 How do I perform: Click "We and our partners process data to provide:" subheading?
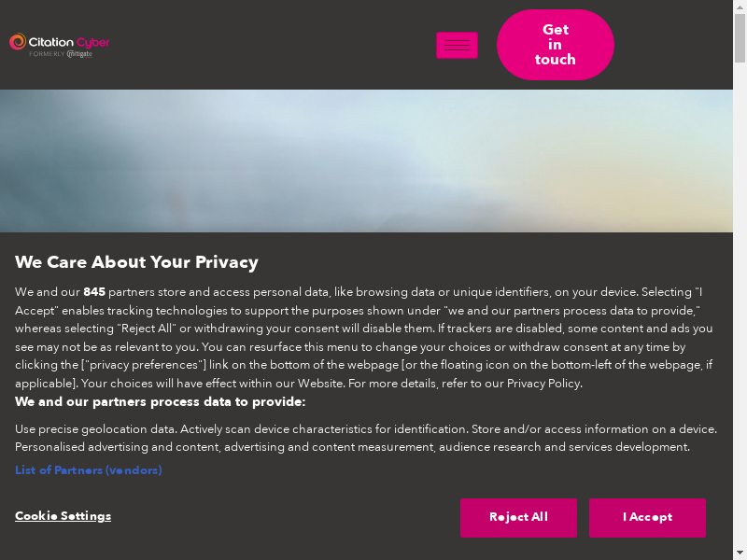coord(160,402)
